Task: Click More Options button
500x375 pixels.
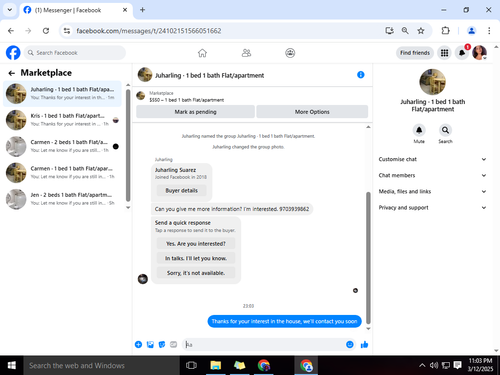Action: [312, 112]
